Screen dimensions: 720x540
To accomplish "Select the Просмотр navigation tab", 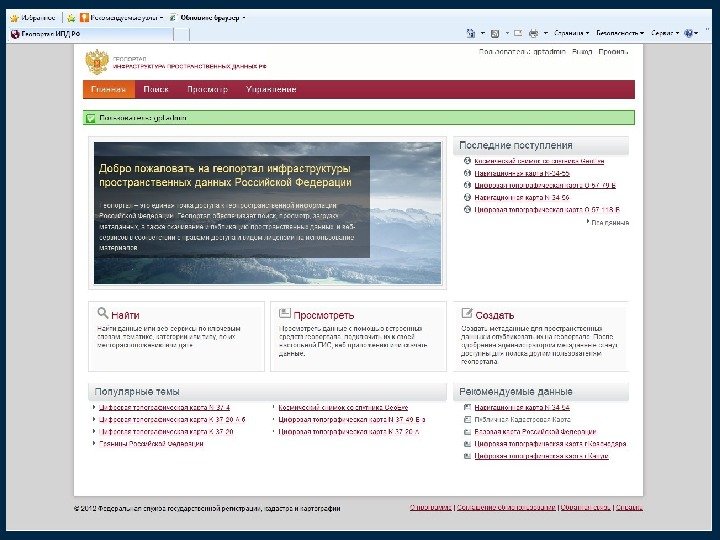I will click(208, 90).
